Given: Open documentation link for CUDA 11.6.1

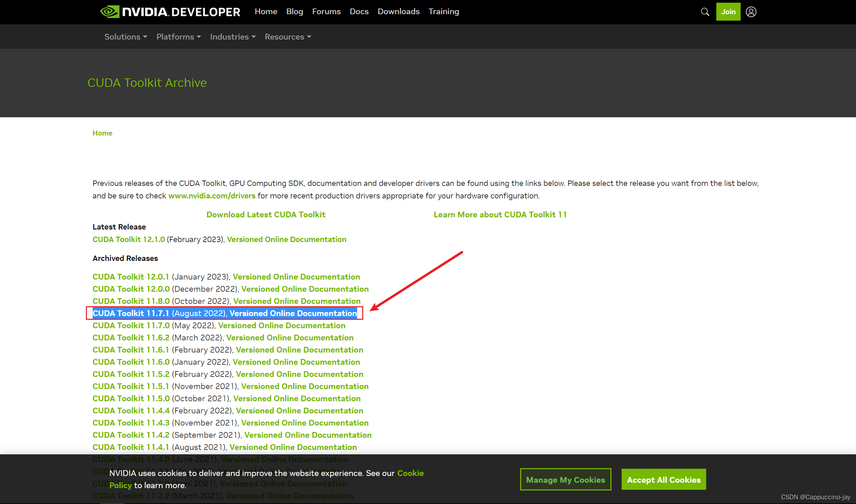Looking at the screenshot, I should tap(299, 350).
